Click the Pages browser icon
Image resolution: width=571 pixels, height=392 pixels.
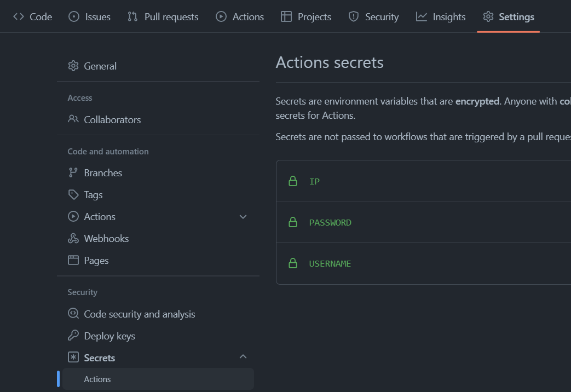pos(73,260)
